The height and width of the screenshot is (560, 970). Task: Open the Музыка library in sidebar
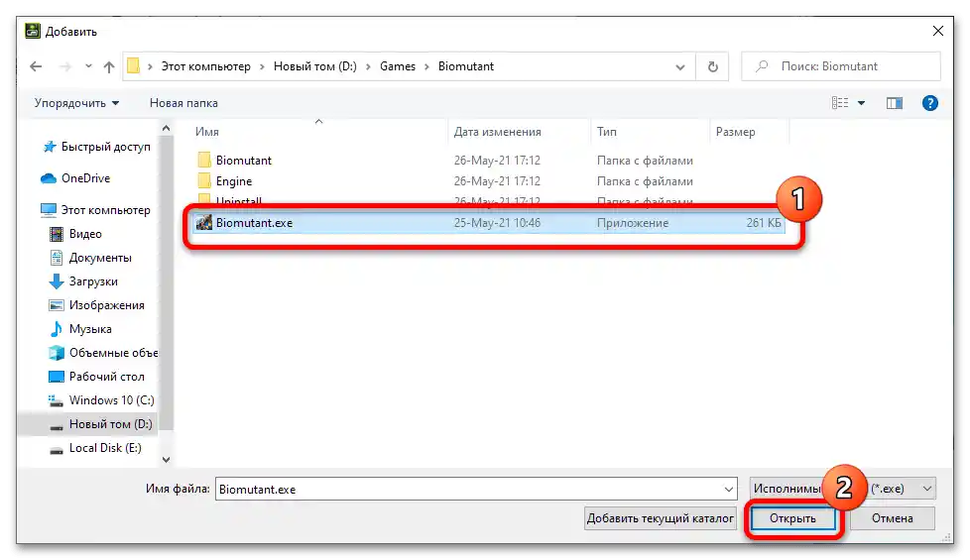coord(90,329)
